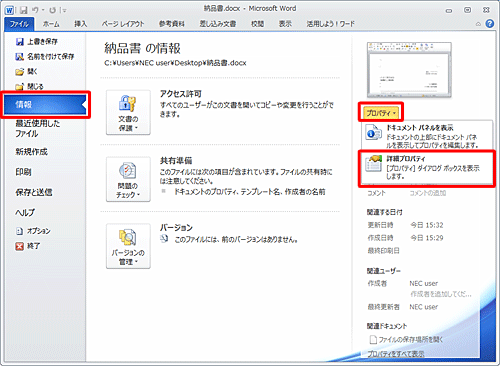Screen dimensions: 500x366
Task: Open the 問題のチェック dropdown button
Action: 128,179
